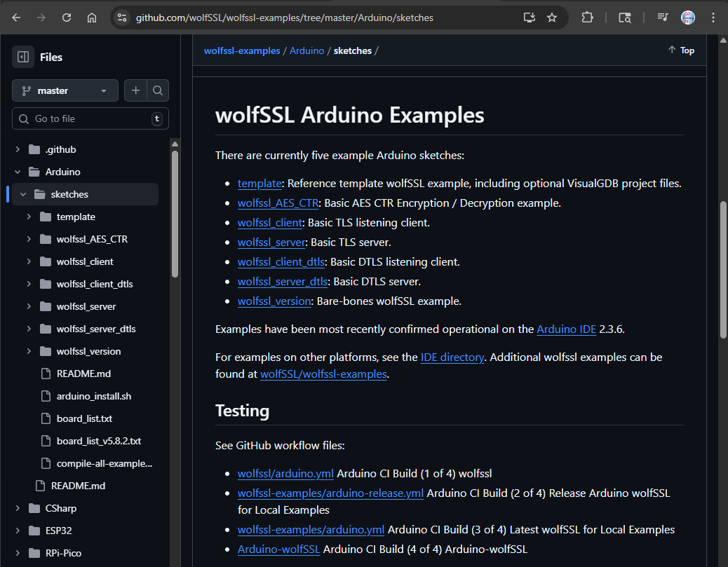Select the wolfssl_server folder in tree

(86, 306)
